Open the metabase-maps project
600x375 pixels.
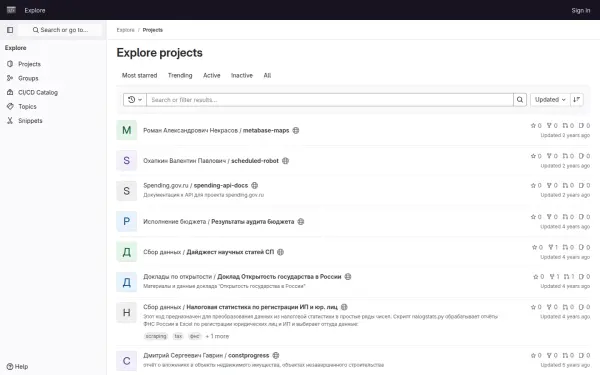pyautogui.click(x=266, y=130)
